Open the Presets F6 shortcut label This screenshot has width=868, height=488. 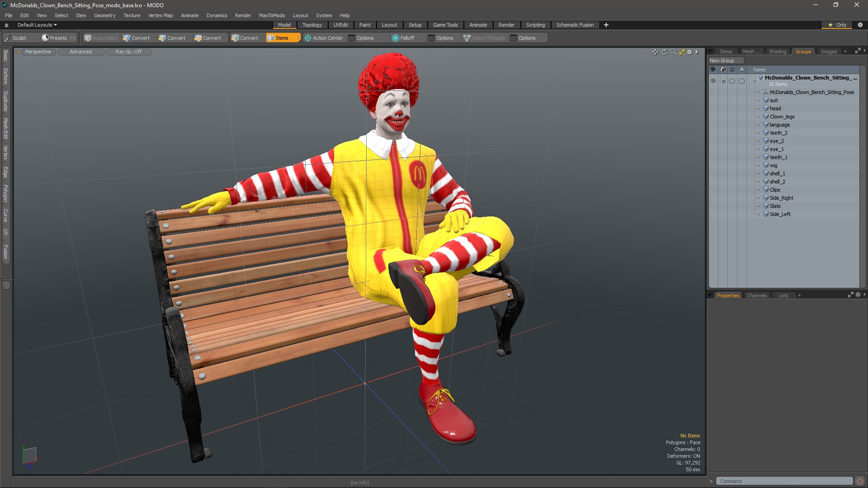[x=73, y=38]
